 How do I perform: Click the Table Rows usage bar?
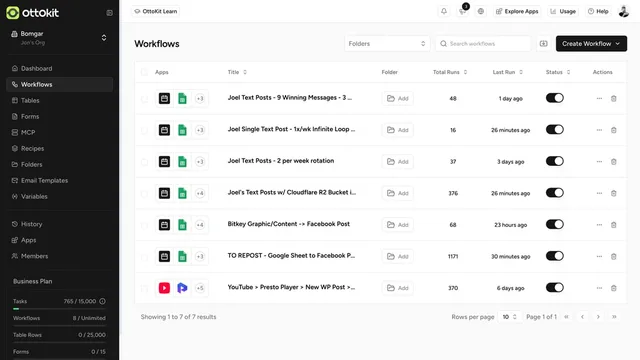60,342
